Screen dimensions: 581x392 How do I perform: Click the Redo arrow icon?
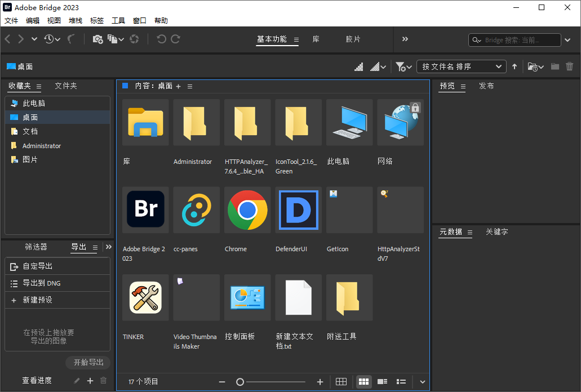175,39
